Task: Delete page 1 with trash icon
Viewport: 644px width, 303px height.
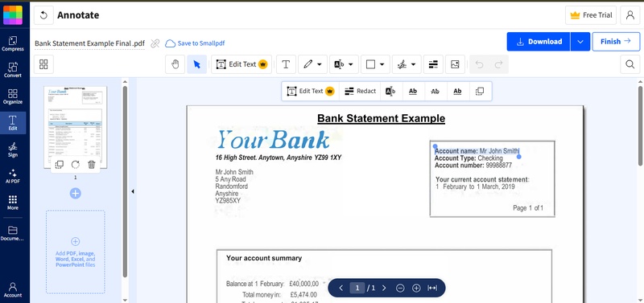Action: tap(92, 165)
